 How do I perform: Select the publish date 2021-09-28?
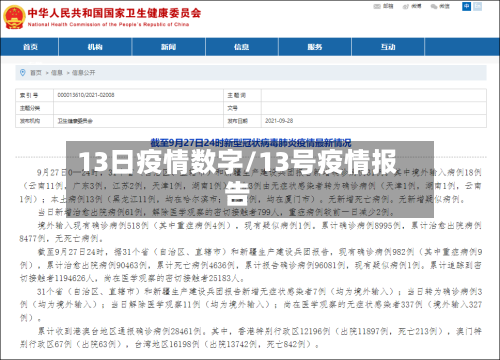coord(279,121)
